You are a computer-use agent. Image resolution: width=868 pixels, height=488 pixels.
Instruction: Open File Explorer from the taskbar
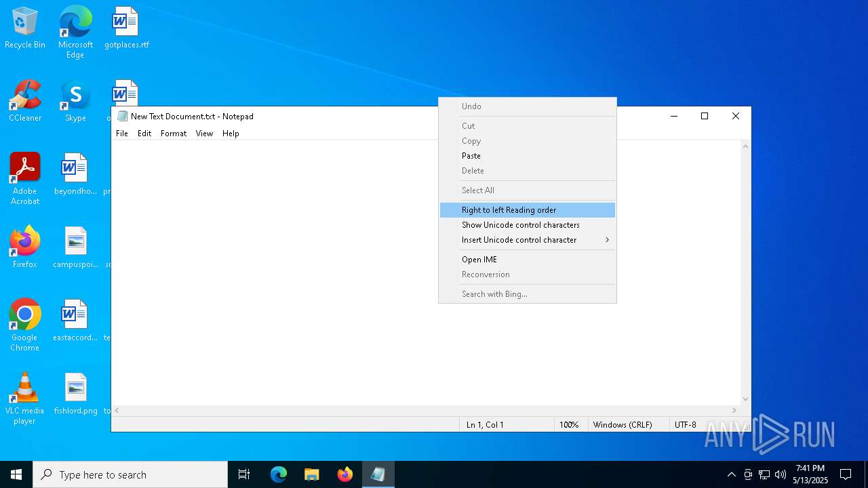point(312,474)
